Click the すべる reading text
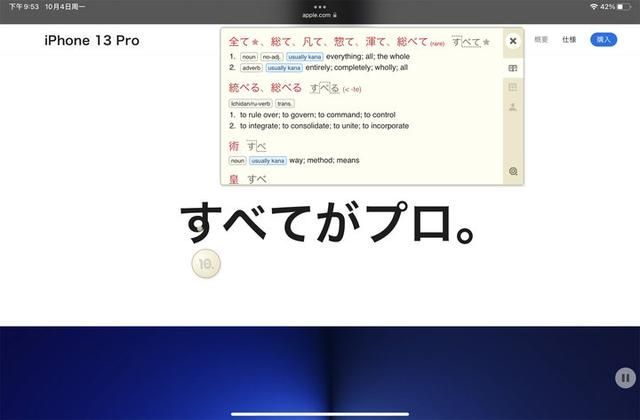 point(324,88)
